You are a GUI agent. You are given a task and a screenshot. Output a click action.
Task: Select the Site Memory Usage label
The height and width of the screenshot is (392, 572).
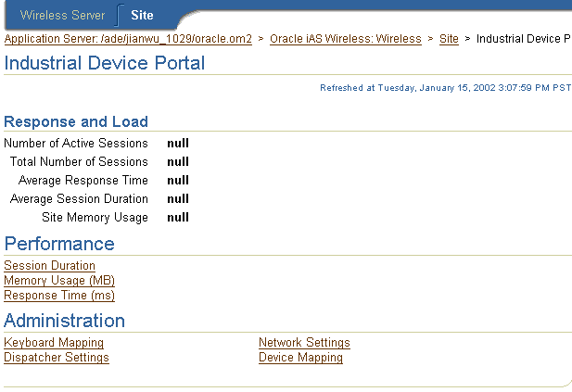[x=95, y=218]
